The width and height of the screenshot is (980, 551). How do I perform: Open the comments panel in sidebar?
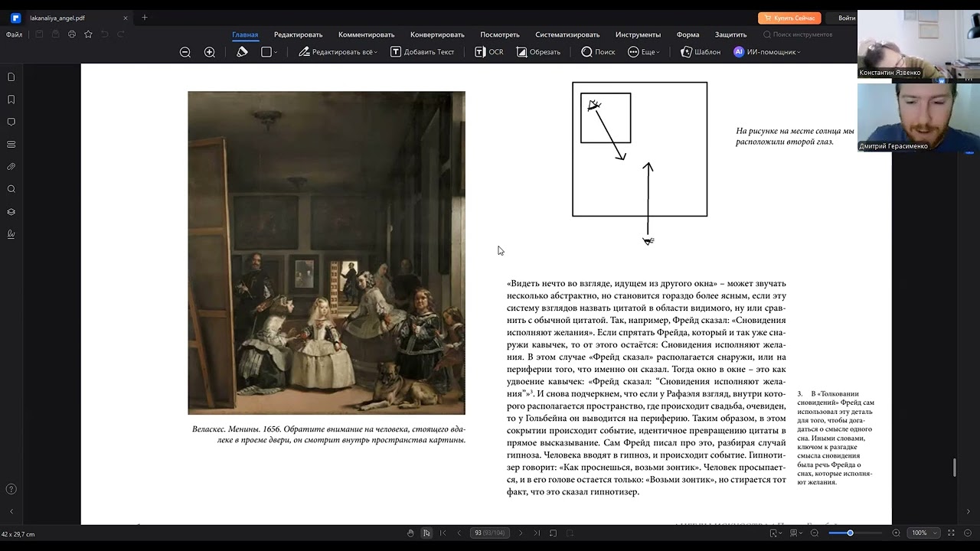tap(11, 122)
